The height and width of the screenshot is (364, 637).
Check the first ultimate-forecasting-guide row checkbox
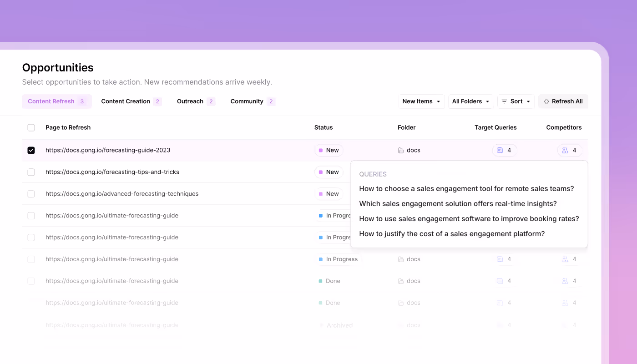[x=31, y=216]
